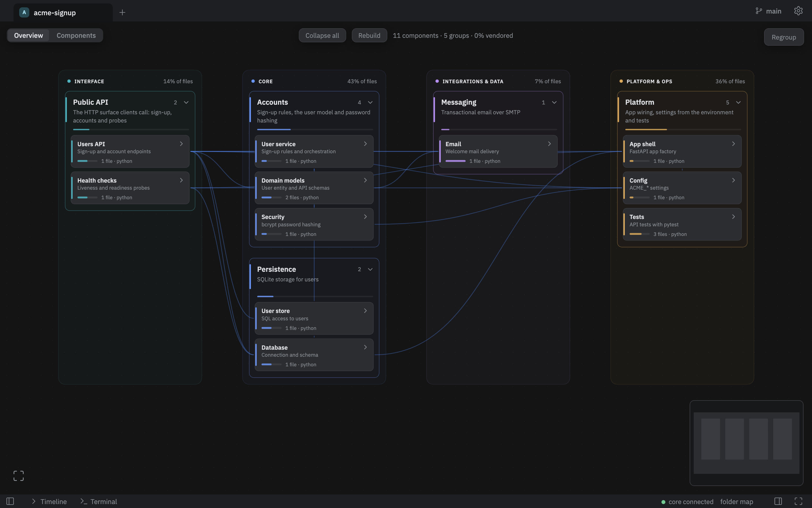The width and height of the screenshot is (812, 508).
Task: Click 'FastAPI app factory' text
Action: [x=653, y=152]
